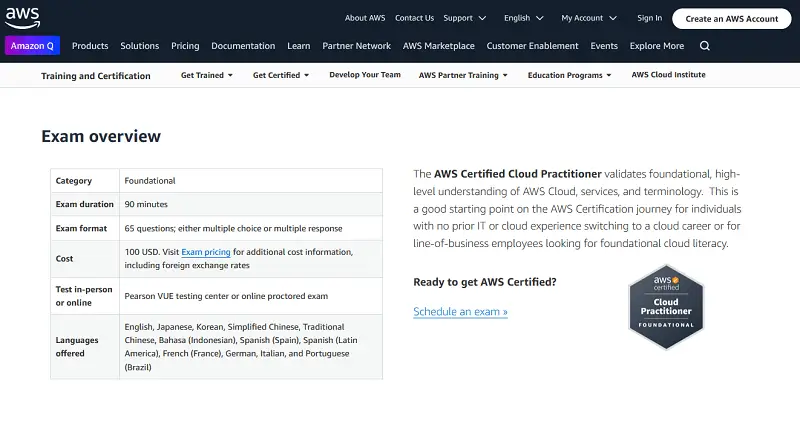Open the Explore More menu
The height and width of the screenshot is (427, 800).
[x=657, y=46]
